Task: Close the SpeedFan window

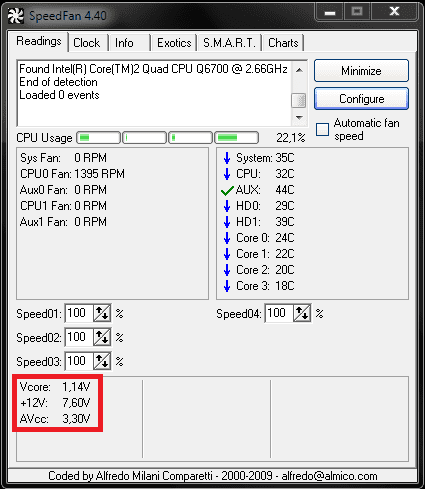Action: pyautogui.click(x=394, y=13)
